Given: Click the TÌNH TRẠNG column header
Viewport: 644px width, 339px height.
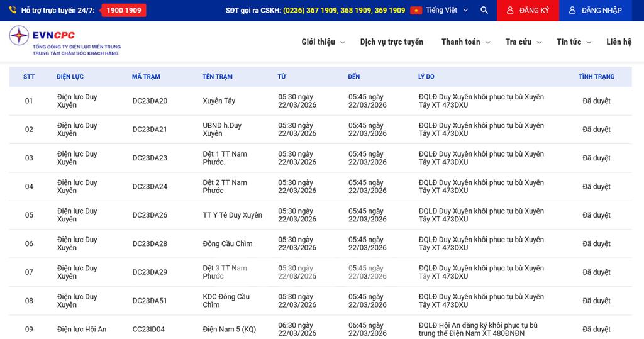Looking at the screenshot, I should pyautogui.click(x=596, y=77).
